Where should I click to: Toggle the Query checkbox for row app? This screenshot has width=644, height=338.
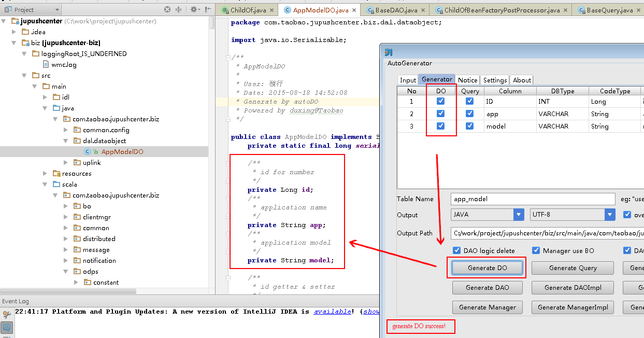[470, 114]
